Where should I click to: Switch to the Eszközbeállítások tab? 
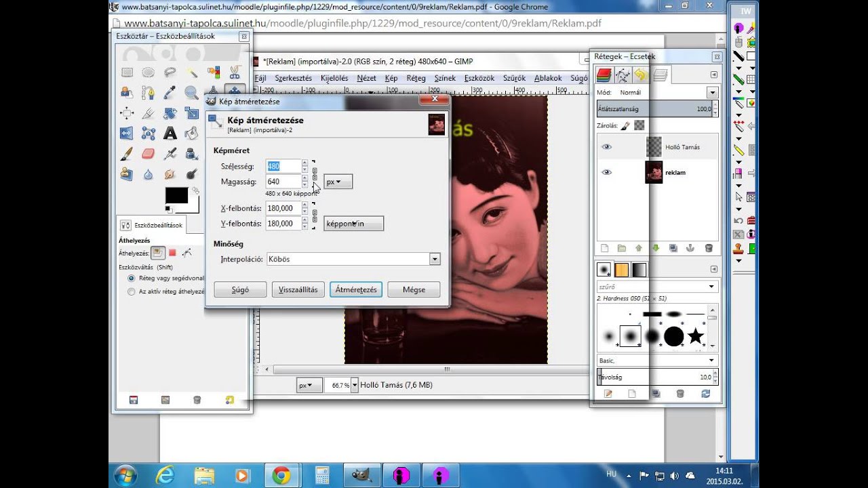[152, 225]
